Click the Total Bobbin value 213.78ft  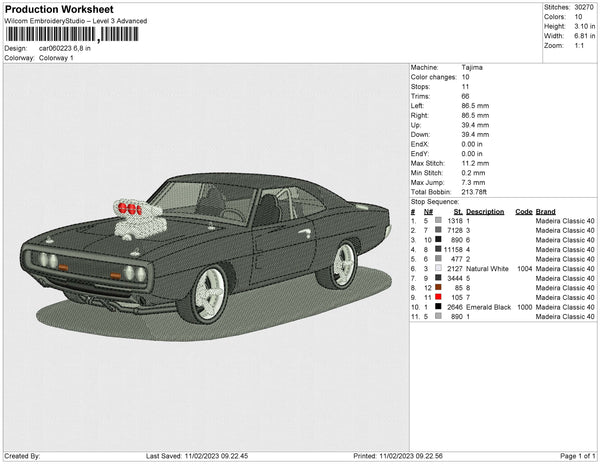[476, 191]
